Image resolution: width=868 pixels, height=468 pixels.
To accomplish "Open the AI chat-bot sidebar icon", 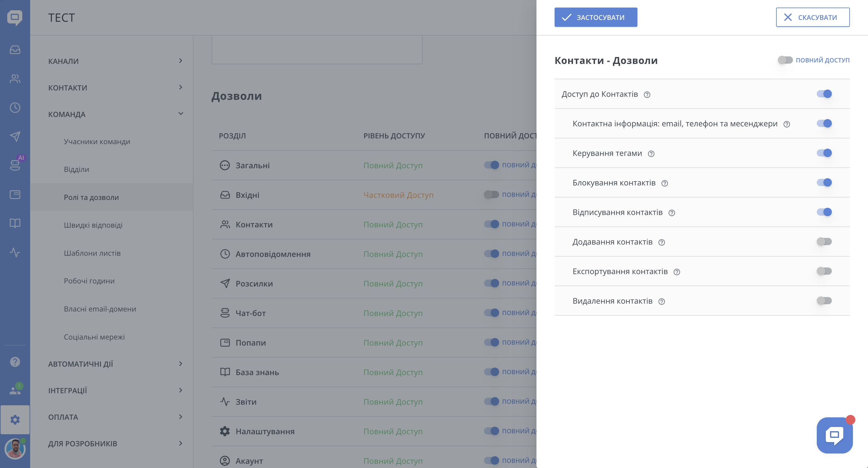I will 15,165.
